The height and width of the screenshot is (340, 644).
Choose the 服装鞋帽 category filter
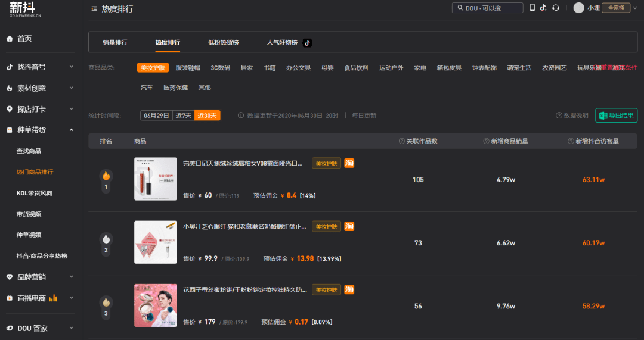coord(188,68)
